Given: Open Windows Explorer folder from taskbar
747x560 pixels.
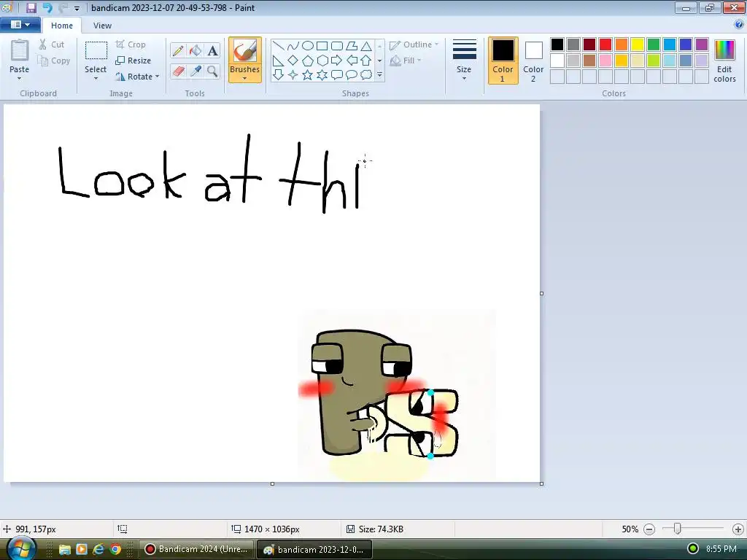Looking at the screenshot, I should (64, 550).
